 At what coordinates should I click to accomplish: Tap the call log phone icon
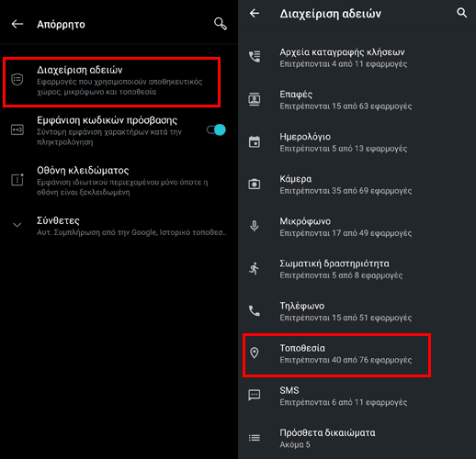[x=255, y=57]
